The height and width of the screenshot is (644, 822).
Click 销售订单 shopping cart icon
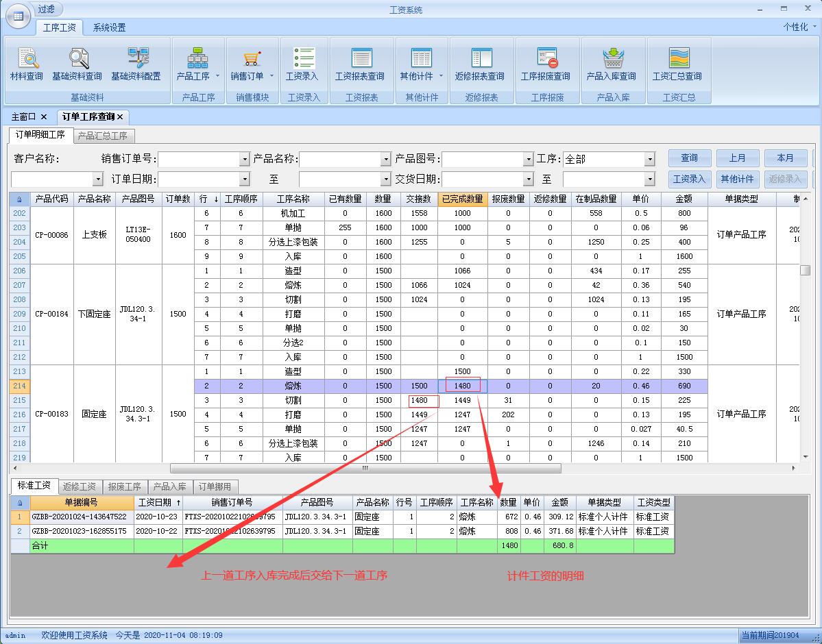pos(252,59)
